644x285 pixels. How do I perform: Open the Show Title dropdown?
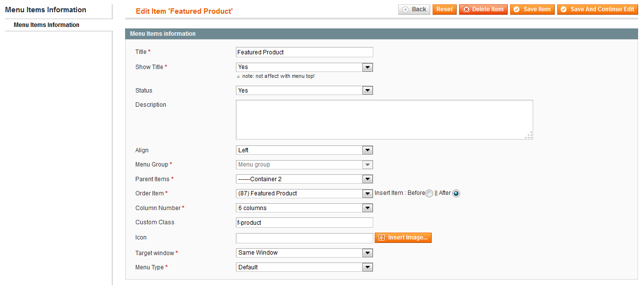[x=305, y=67]
